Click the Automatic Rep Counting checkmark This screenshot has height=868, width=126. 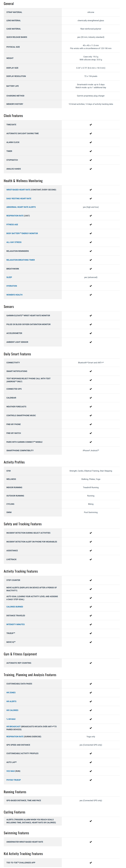click(91, 663)
